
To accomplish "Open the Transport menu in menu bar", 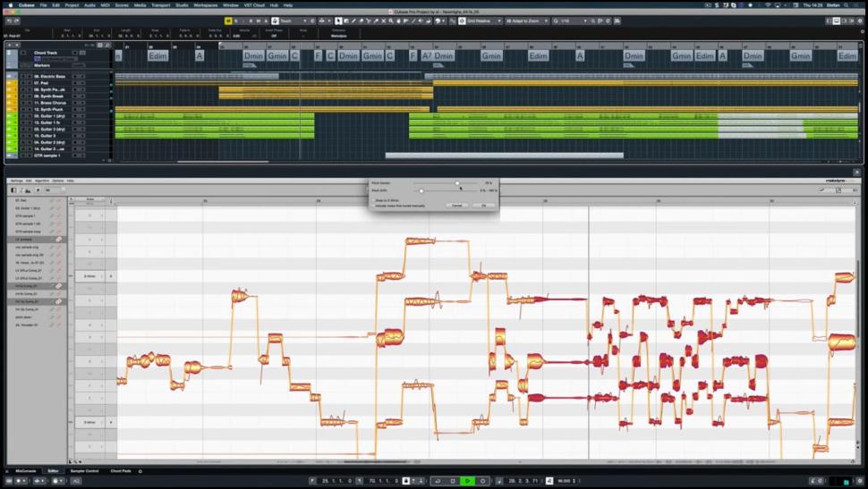I will (x=161, y=5).
